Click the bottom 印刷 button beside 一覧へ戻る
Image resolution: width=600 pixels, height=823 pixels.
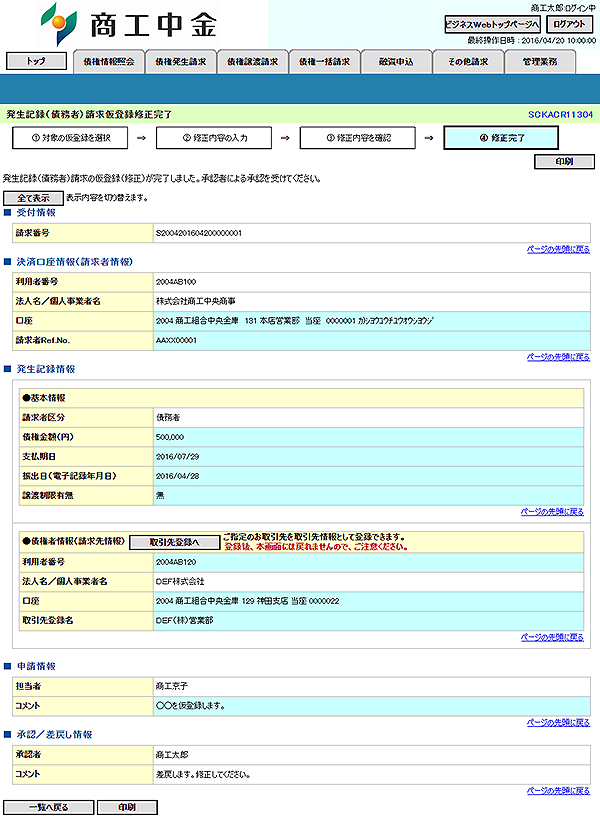[x=127, y=807]
